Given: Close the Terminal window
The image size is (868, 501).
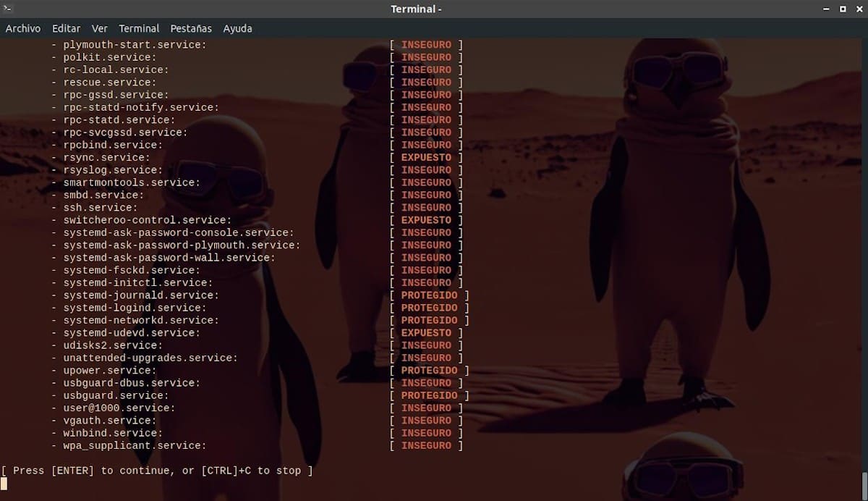Looking at the screenshot, I should [858, 9].
